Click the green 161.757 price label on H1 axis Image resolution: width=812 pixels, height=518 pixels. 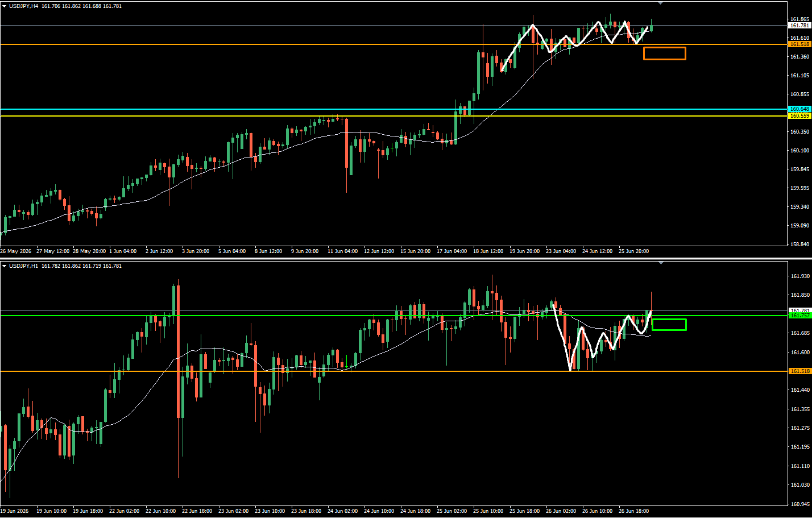tap(799, 316)
